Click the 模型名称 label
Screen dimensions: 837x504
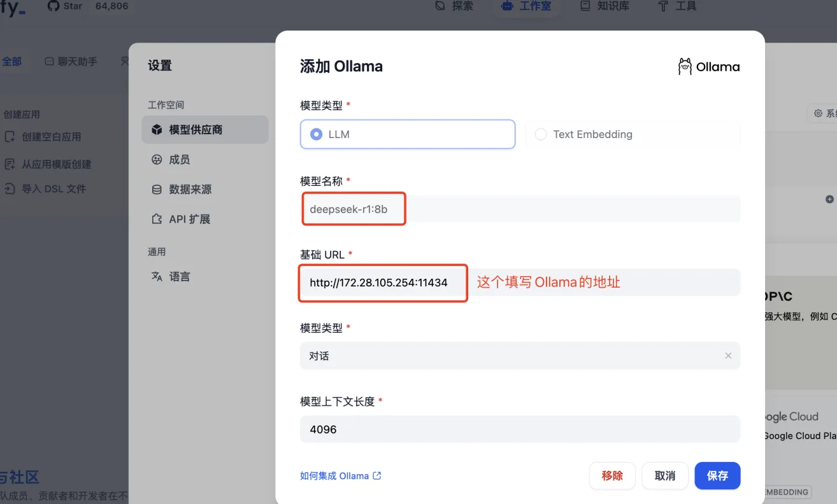point(322,181)
